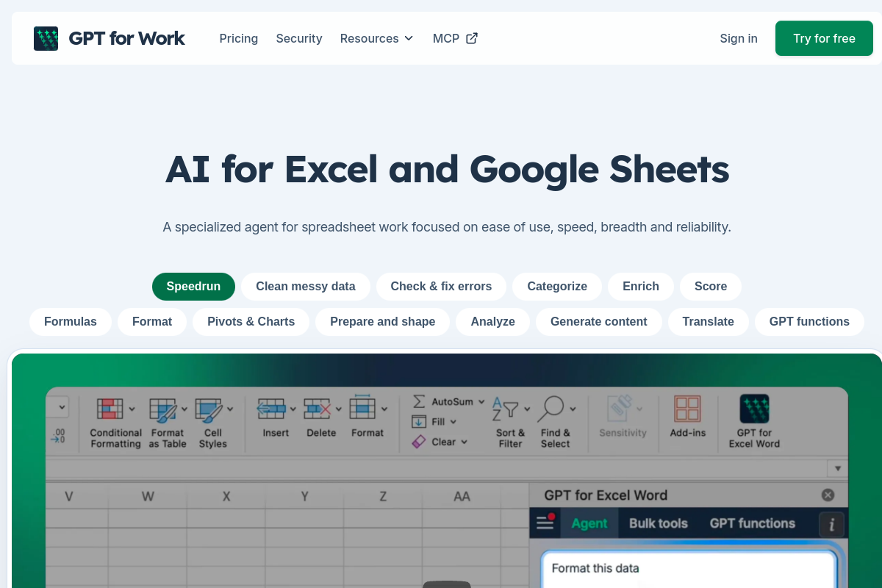Open the Find & Select dropdown arrow
Viewport: 882px width, 588px height.
point(573,409)
